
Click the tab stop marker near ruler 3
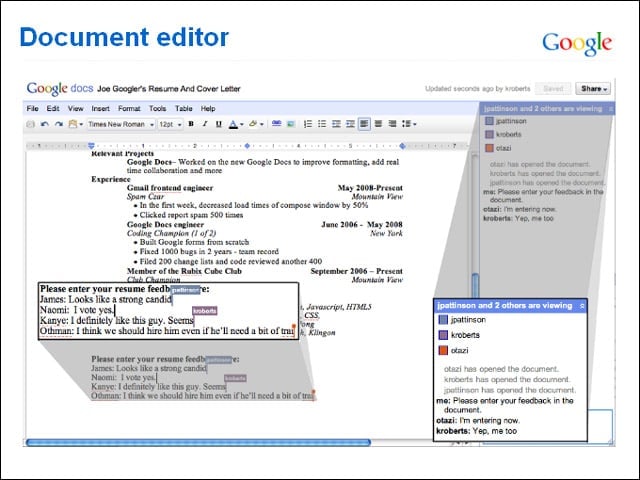tap(247, 146)
